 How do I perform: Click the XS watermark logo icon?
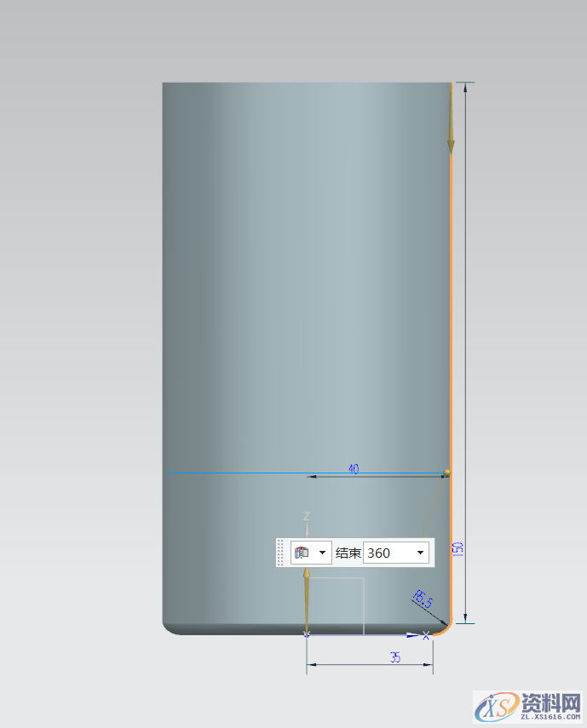pos(491,703)
